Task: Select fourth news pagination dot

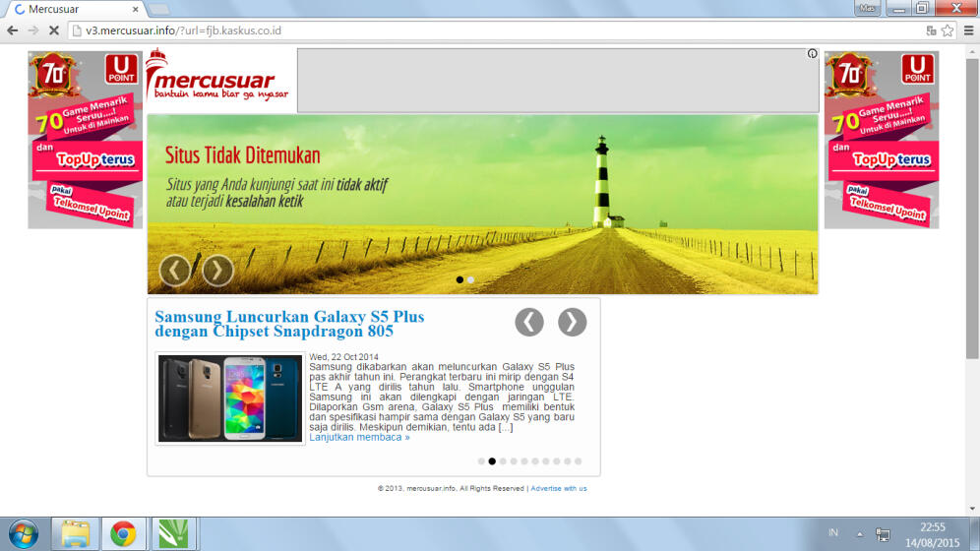Action: 514,461
